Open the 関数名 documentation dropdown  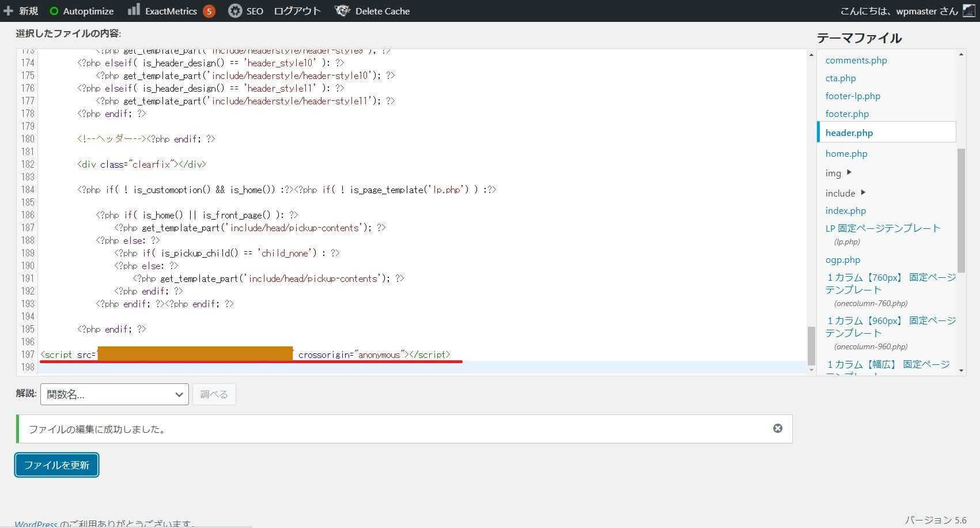pyautogui.click(x=115, y=394)
